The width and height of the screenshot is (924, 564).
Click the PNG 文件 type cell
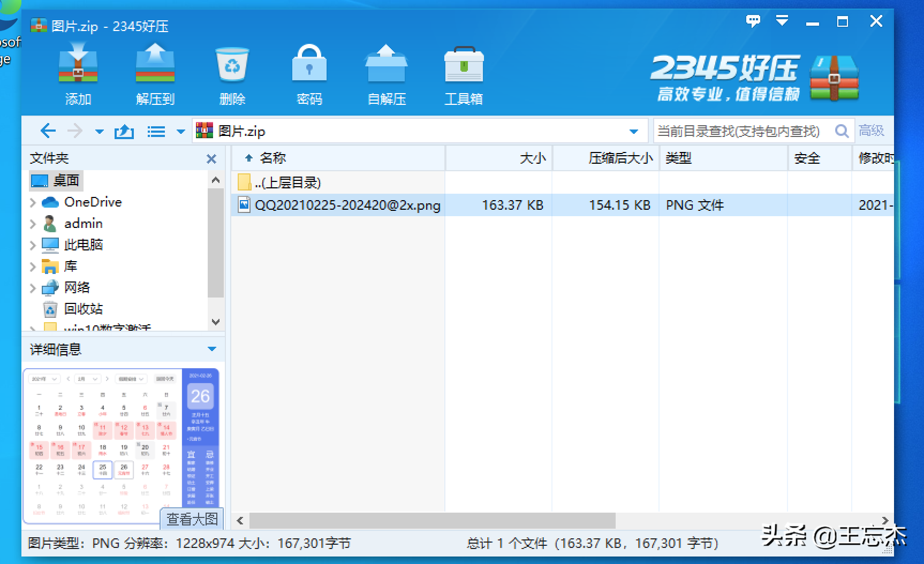695,205
